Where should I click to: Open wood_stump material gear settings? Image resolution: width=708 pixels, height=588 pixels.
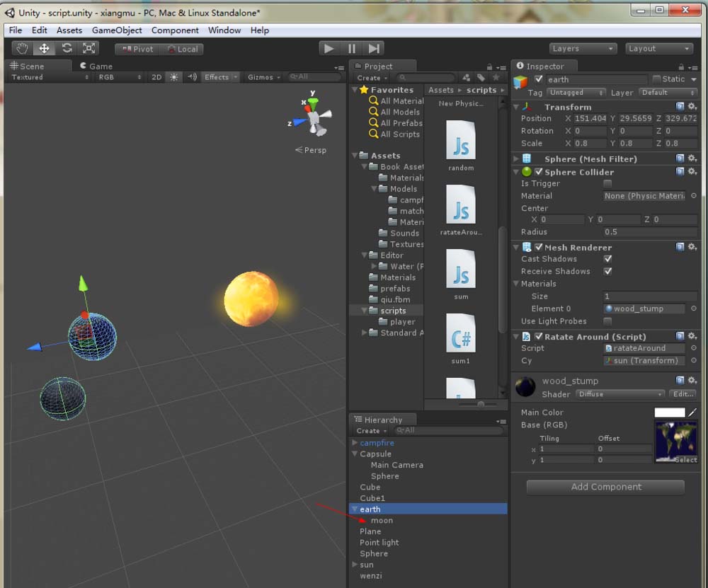tap(692, 381)
